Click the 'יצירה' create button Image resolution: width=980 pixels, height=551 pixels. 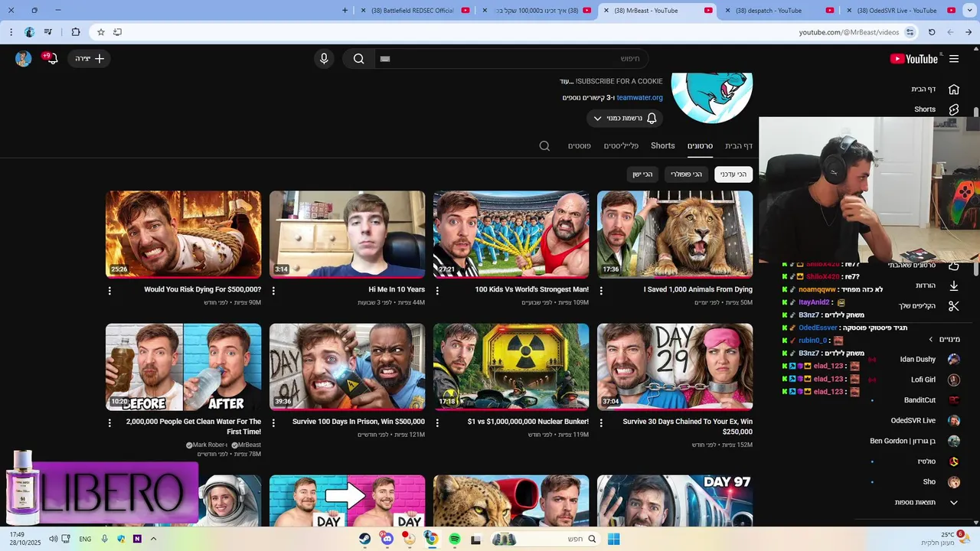click(x=90, y=59)
